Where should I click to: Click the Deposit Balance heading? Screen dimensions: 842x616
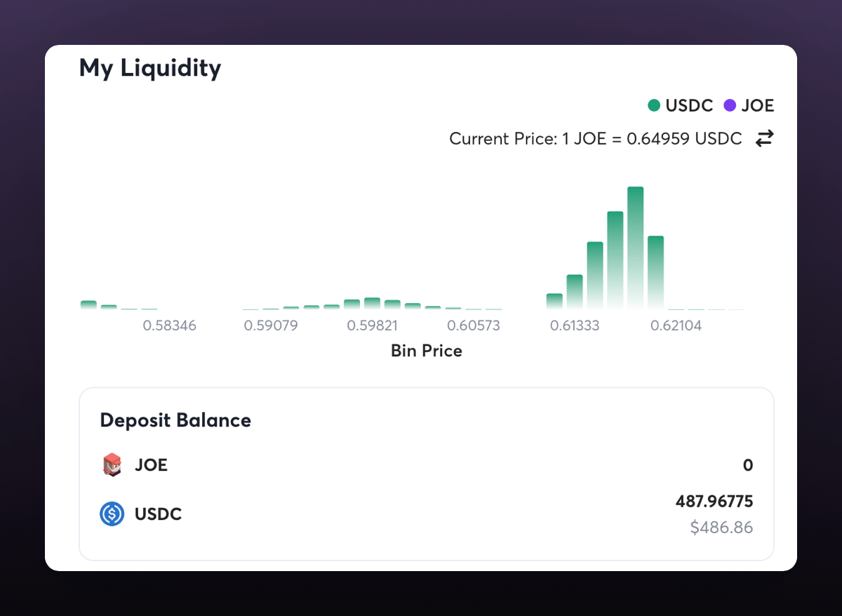[175, 420]
